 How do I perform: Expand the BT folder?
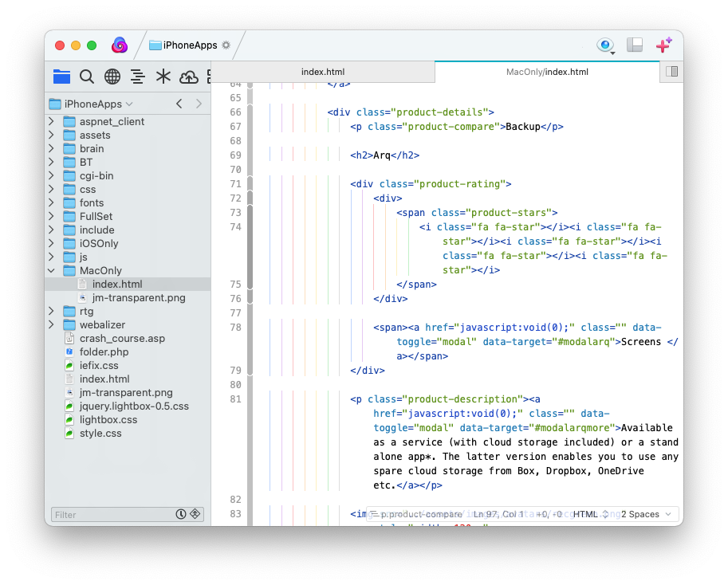point(51,162)
